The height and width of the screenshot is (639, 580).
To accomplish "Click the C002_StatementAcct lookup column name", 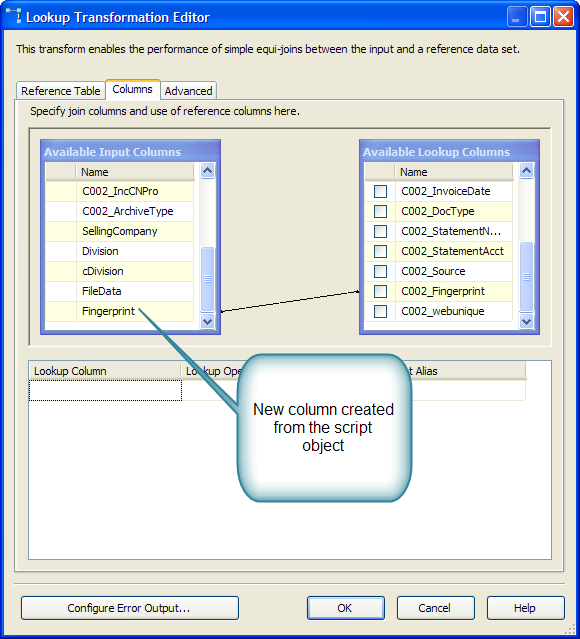I will tap(452, 251).
